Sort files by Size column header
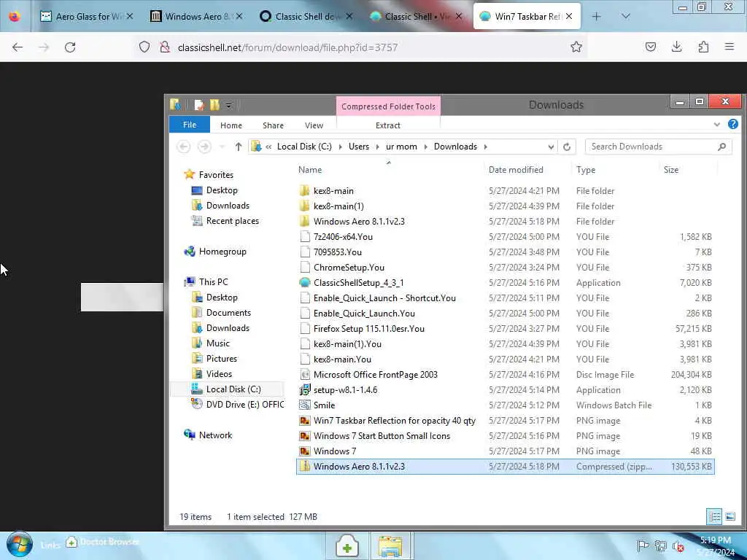This screenshot has width=747, height=560. click(x=671, y=169)
